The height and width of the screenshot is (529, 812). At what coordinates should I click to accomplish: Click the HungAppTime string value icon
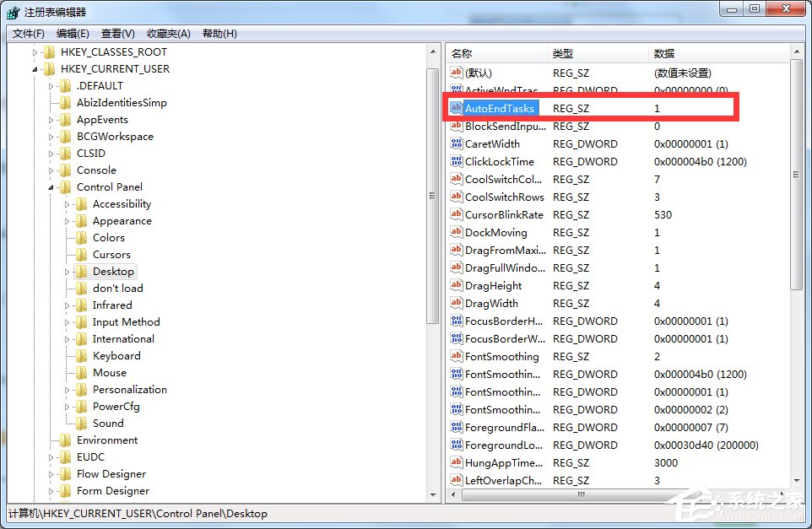click(x=457, y=462)
